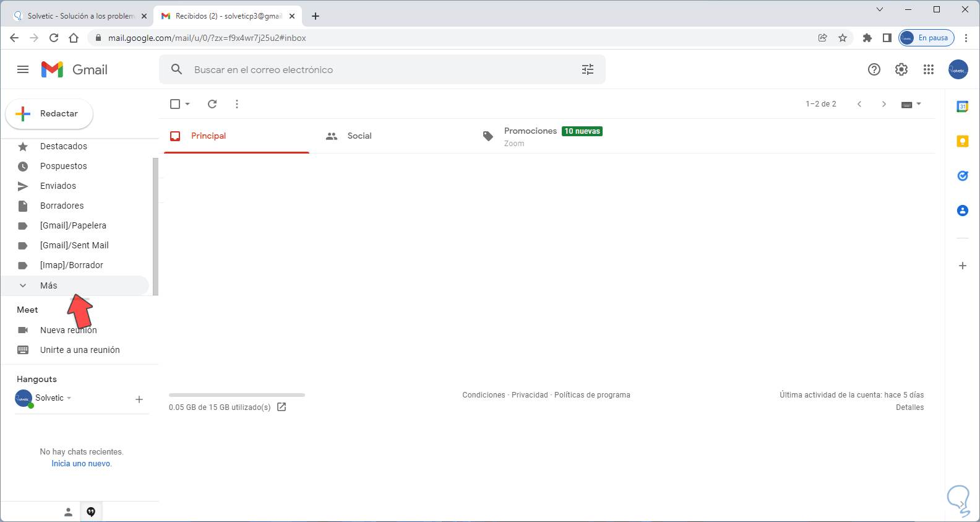Get add-ons with the plus icon in side panel
Image resolution: width=980 pixels, height=522 pixels.
(x=963, y=266)
